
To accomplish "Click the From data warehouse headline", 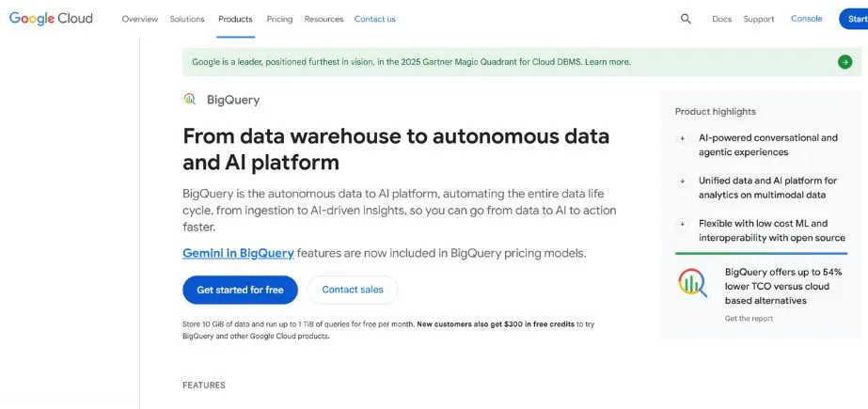I will tap(396, 149).
